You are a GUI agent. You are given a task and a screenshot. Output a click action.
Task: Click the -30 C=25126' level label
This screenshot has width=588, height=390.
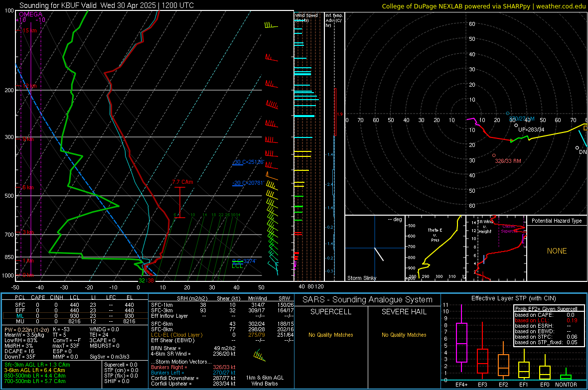(x=248, y=162)
